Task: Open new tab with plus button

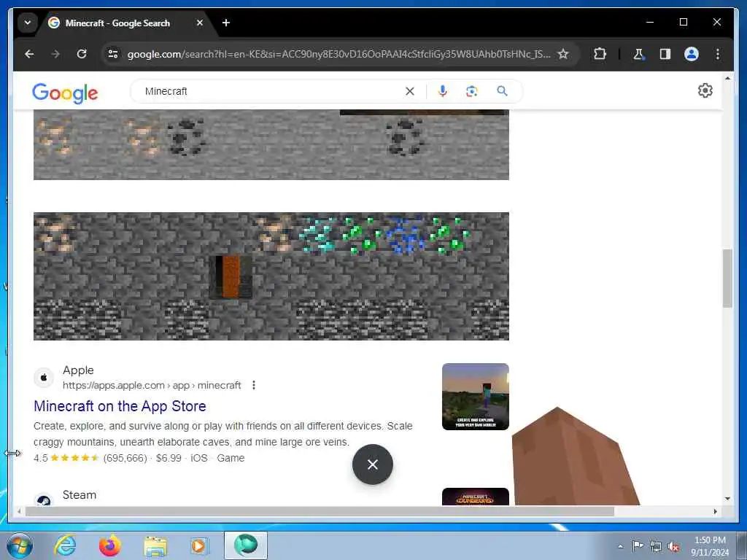Action: click(x=226, y=23)
